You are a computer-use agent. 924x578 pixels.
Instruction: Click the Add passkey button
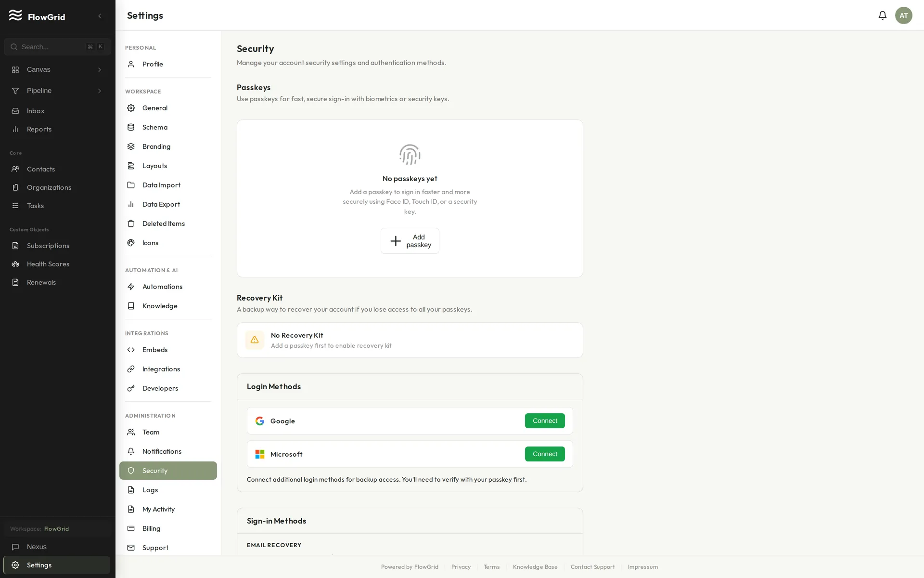point(410,241)
